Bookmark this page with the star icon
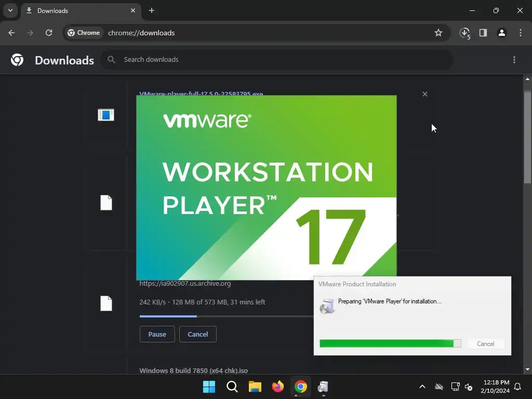 [x=438, y=33]
